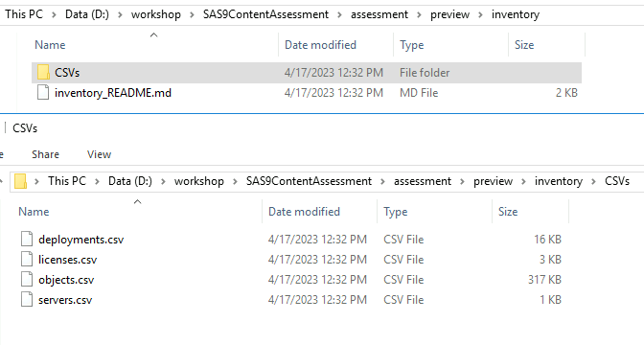Select the licenses.csv file icon

coord(27,259)
